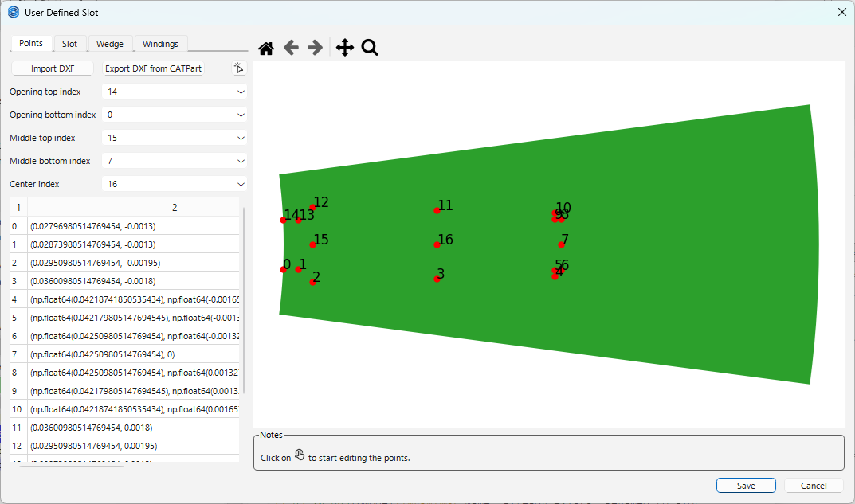Click the Import DXF button
Viewport: 855px width, 504px height.
tap(53, 69)
